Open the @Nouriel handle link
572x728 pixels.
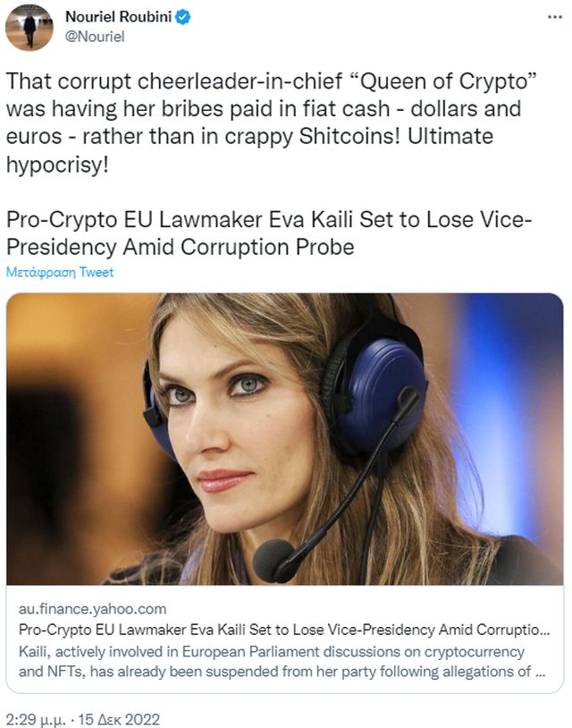(x=95, y=37)
